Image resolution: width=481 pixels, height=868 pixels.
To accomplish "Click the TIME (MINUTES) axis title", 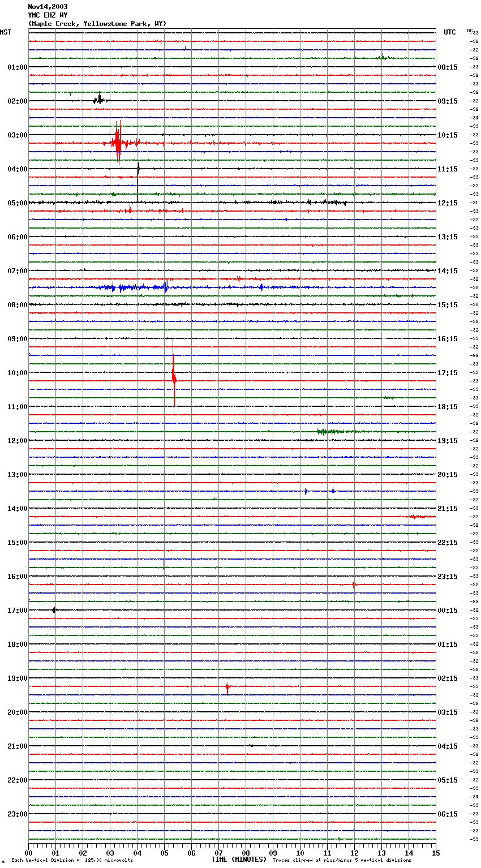I will 239,860.
